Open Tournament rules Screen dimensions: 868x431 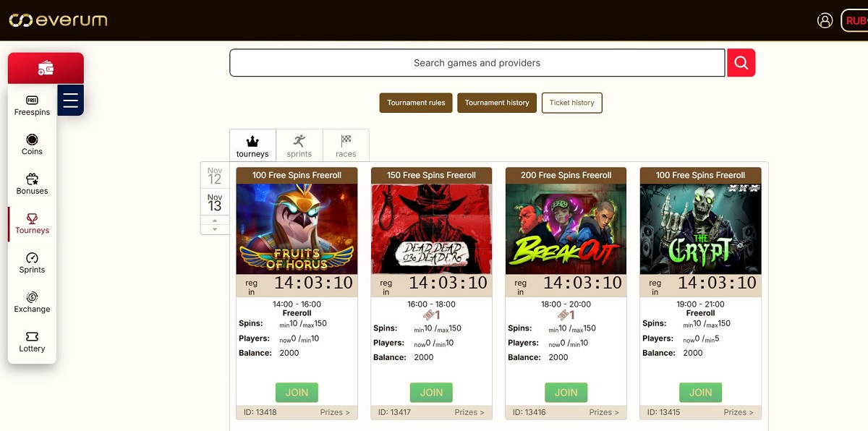click(x=416, y=103)
